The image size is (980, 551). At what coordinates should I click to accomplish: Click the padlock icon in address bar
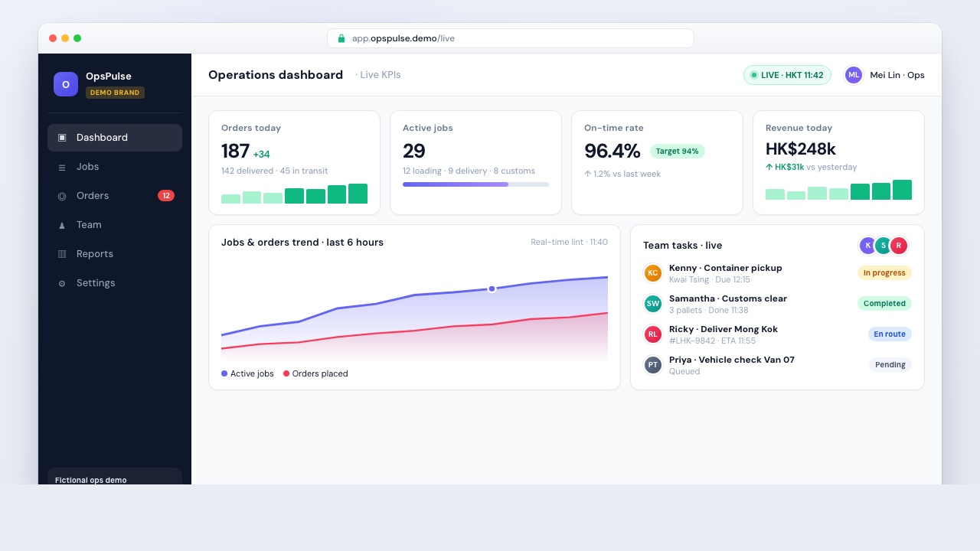[x=341, y=38]
